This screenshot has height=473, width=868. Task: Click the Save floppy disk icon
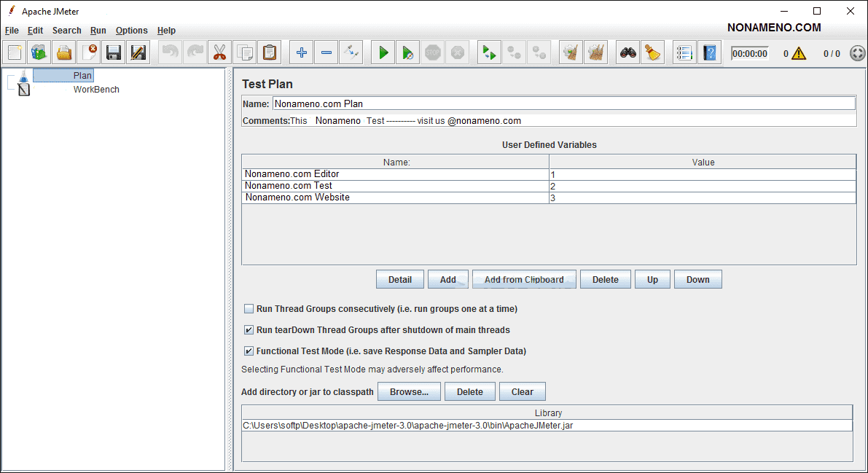(113, 52)
